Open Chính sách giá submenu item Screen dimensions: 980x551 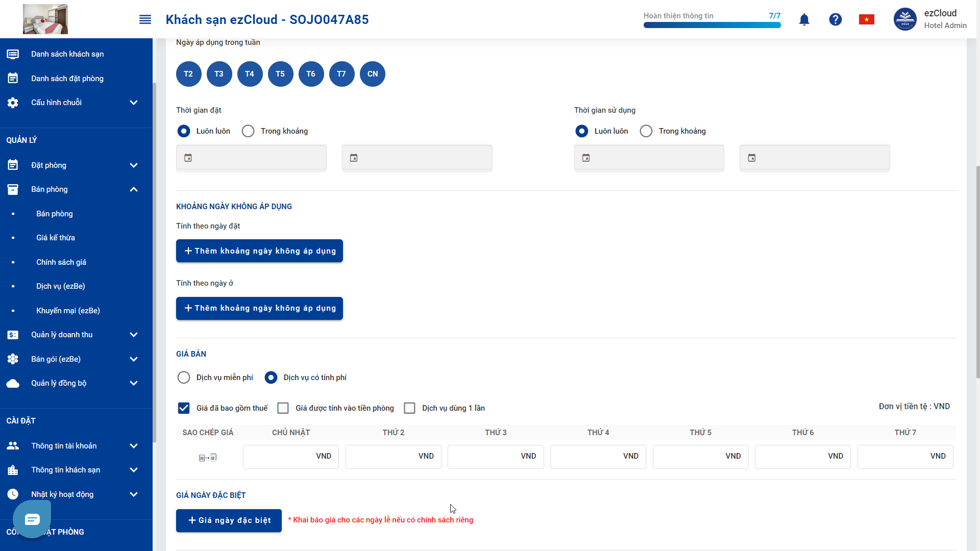61,262
